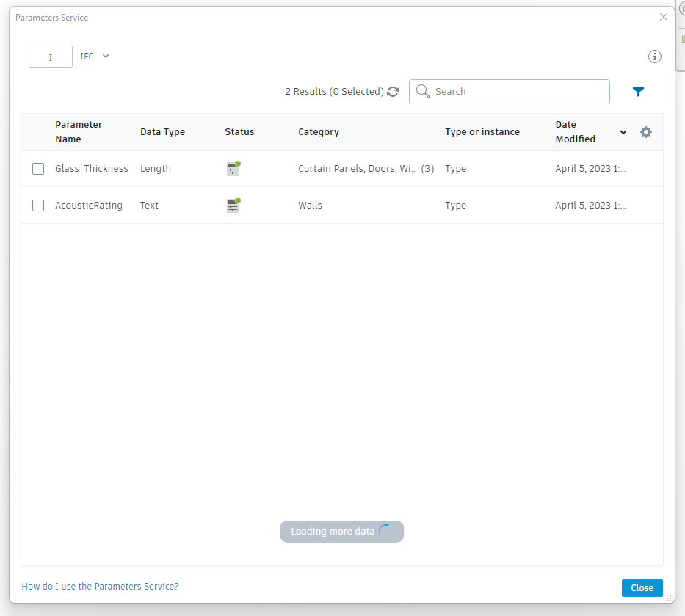Expand the truncated Curtain Panels category list

click(427, 168)
